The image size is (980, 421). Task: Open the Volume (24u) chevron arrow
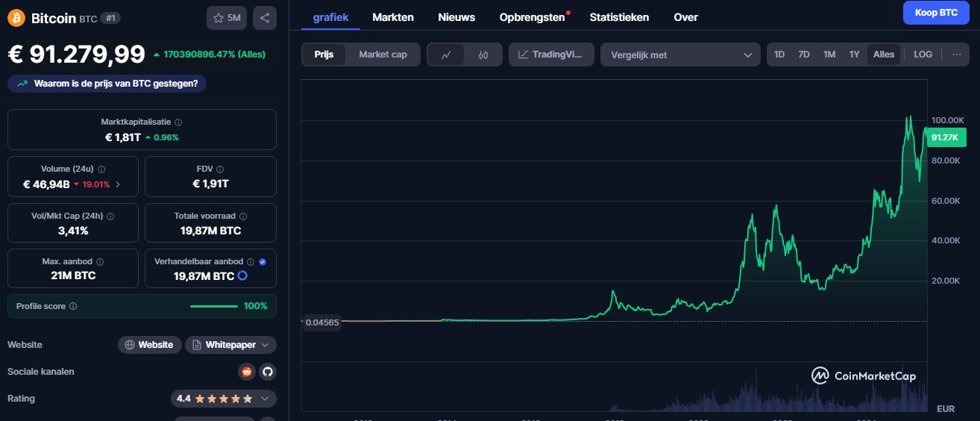(x=118, y=184)
